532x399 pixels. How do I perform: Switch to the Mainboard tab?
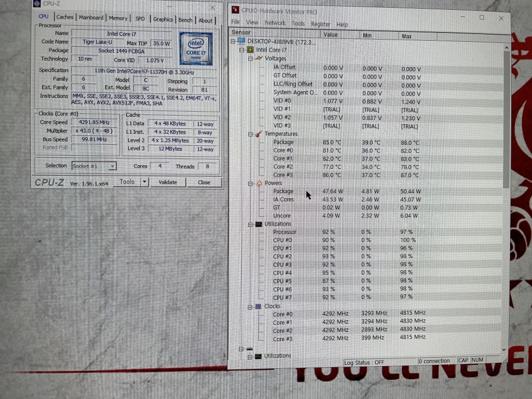(x=91, y=18)
